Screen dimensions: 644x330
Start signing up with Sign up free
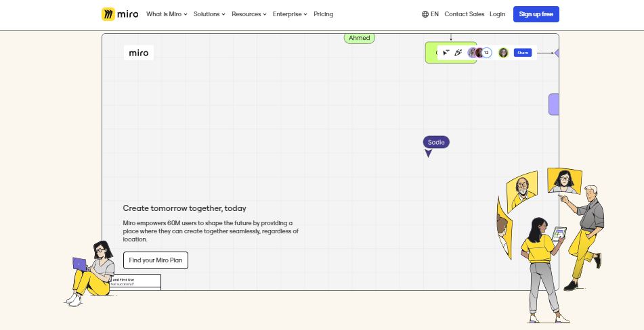[536, 14]
